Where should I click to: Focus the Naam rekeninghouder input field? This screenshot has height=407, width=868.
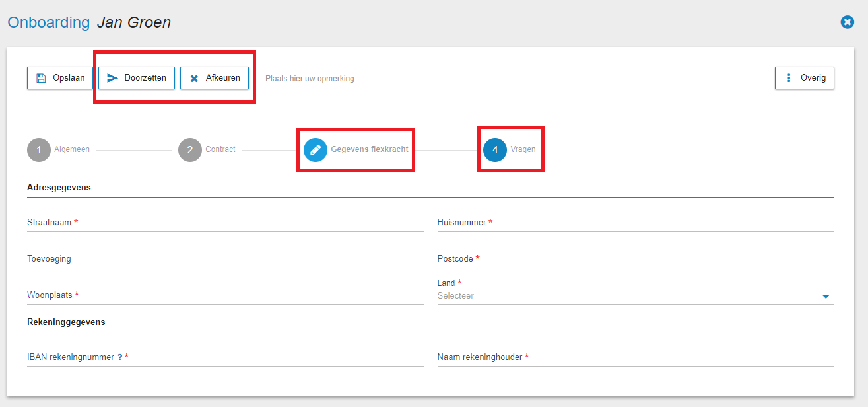(636, 357)
